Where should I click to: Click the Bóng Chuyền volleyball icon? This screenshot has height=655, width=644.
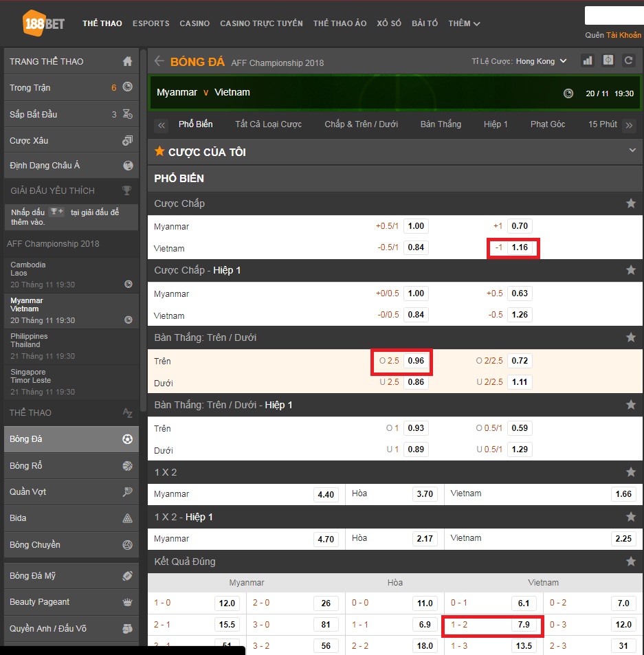click(127, 545)
